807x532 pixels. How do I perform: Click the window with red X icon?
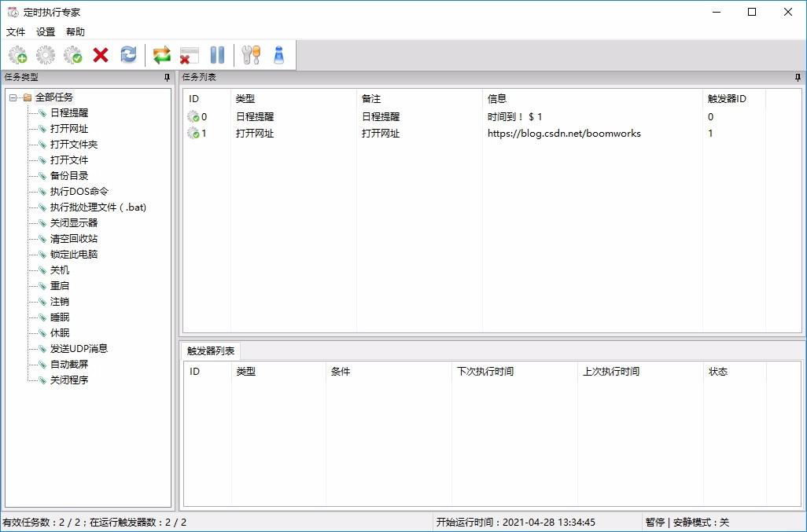pyautogui.click(x=190, y=55)
